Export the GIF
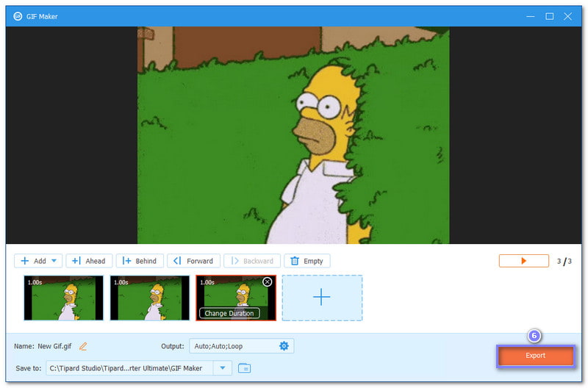 pos(535,356)
